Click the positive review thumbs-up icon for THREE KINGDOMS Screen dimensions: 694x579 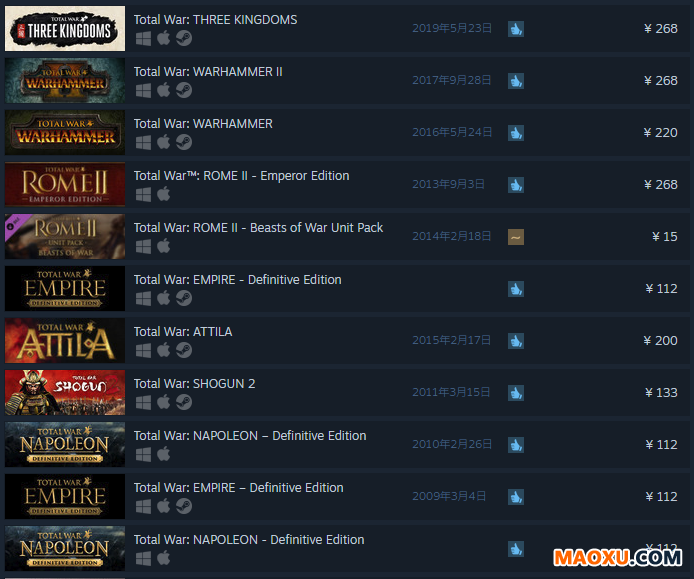[516, 29]
